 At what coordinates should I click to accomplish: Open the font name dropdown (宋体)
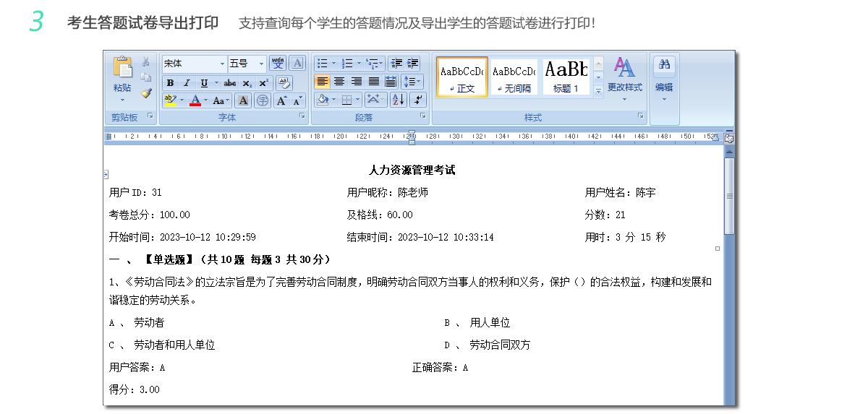tap(222, 64)
